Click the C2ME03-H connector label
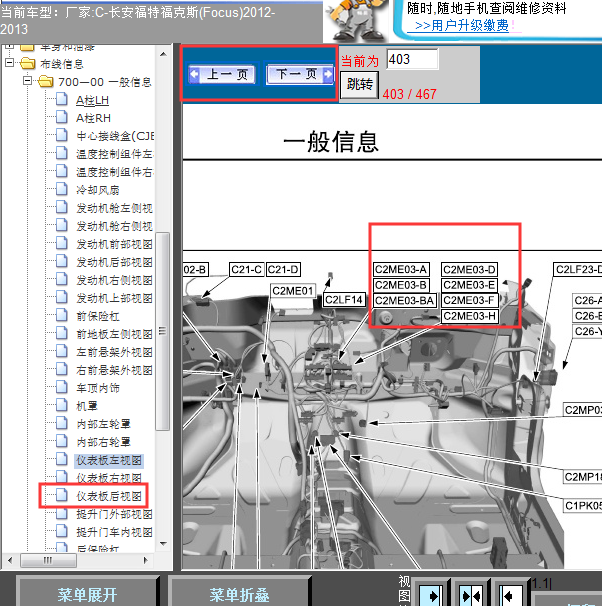Image resolution: width=602 pixels, height=606 pixels. point(469,316)
